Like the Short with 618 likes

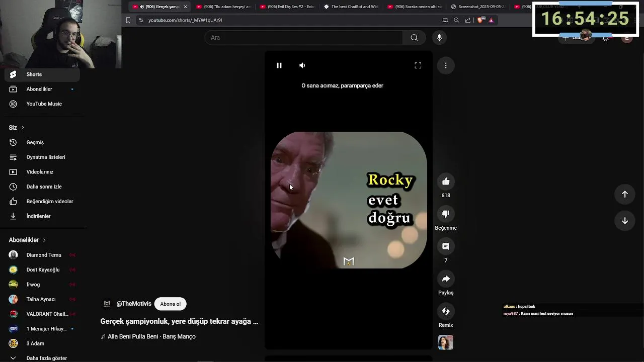[446, 182]
